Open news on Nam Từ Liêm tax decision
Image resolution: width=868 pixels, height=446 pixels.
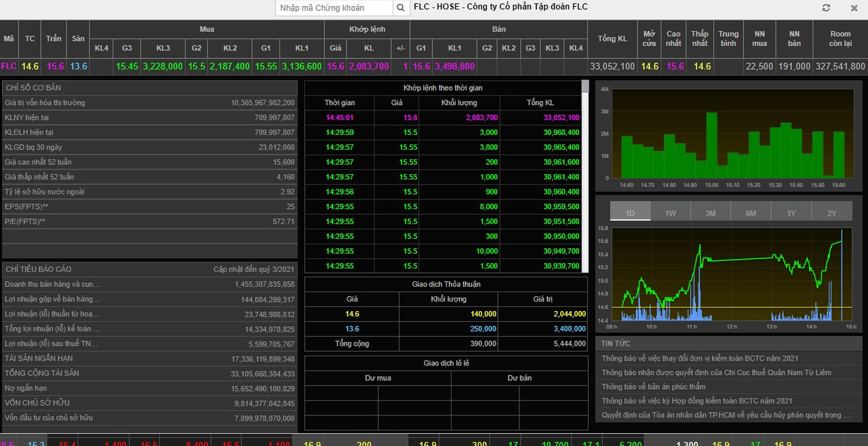pos(716,372)
